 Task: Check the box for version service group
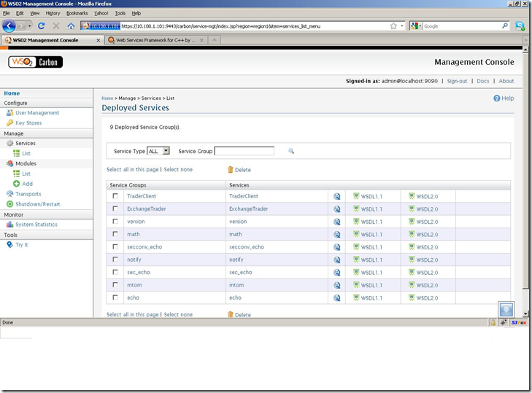click(115, 222)
